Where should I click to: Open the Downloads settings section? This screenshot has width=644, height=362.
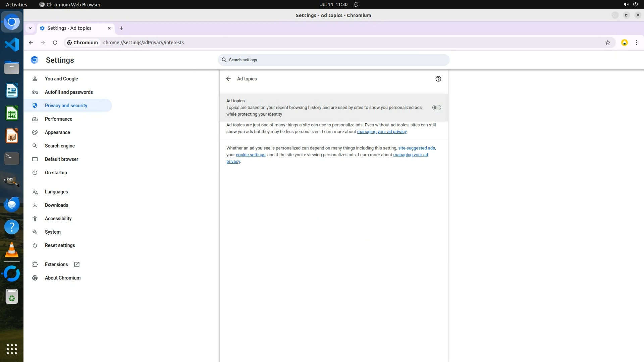coord(56,205)
